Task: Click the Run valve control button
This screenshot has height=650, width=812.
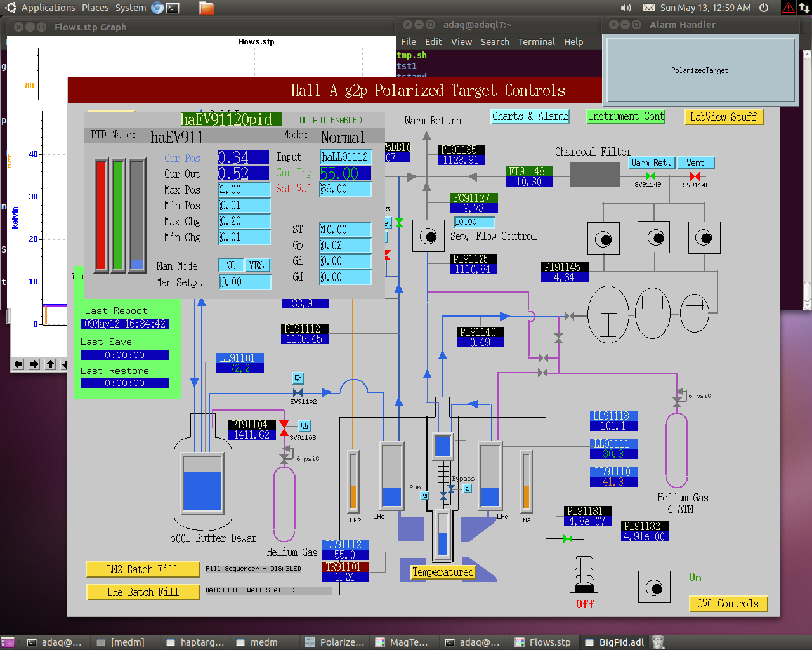Action: coord(425,496)
